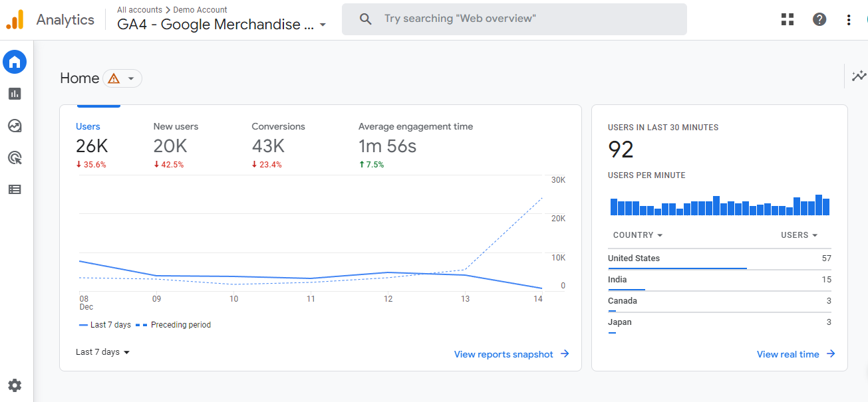Open the Explore sidebar icon
The height and width of the screenshot is (402, 868).
pyautogui.click(x=15, y=126)
